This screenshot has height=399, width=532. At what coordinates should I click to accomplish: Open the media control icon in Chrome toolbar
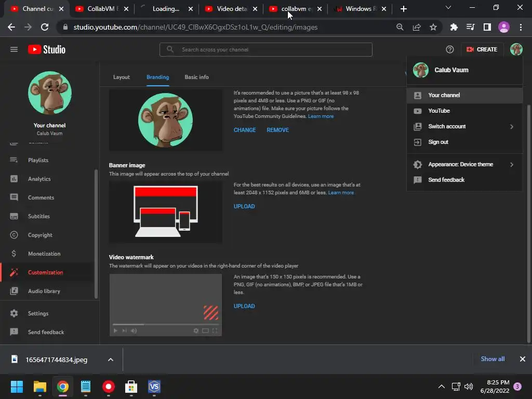pos(470,27)
